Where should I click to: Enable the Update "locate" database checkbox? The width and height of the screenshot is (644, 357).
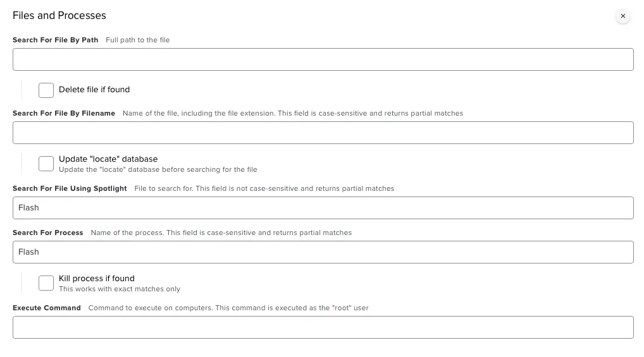pos(46,164)
